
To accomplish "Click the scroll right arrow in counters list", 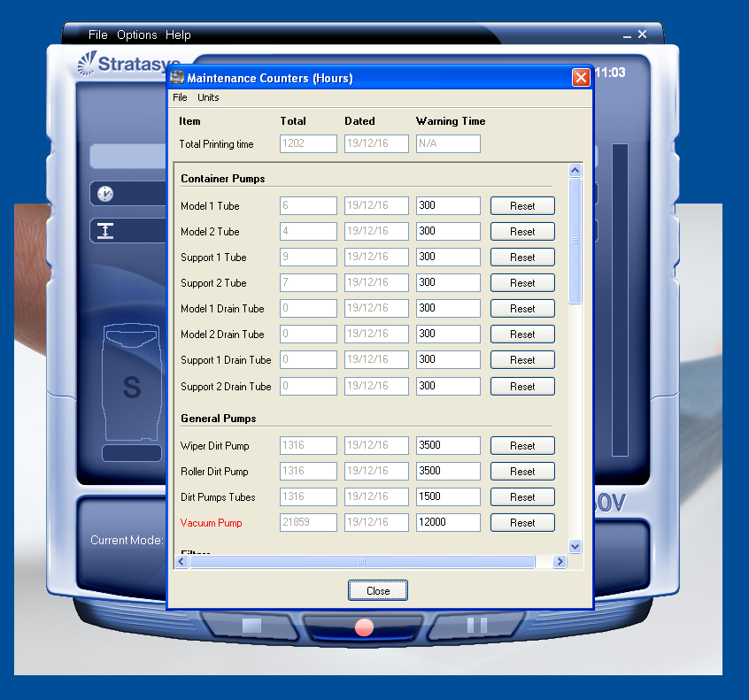I will point(560,562).
